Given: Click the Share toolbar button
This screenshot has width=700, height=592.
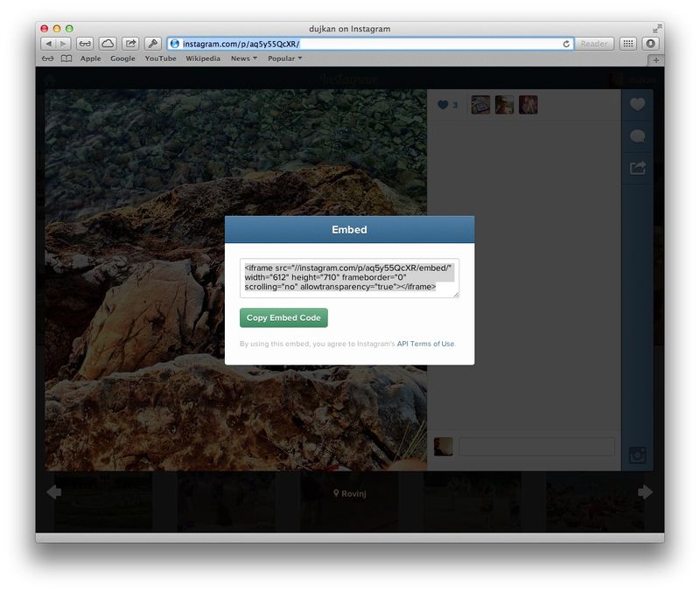Looking at the screenshot, I should (130, 44).
